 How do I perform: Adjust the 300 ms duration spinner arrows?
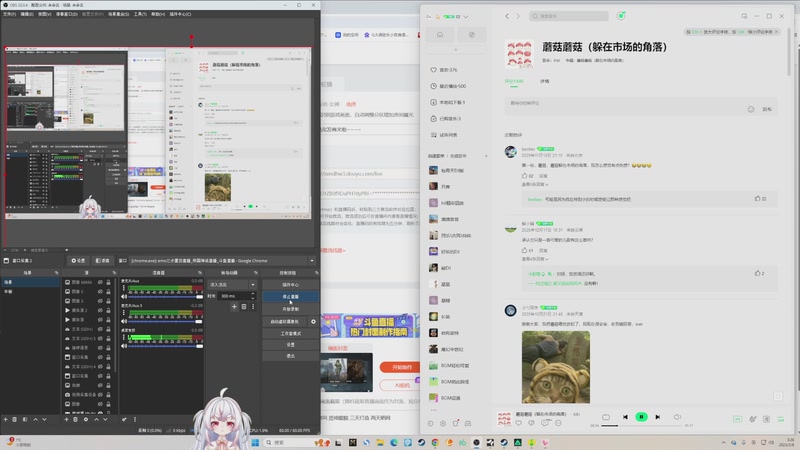tap(253, 296)
